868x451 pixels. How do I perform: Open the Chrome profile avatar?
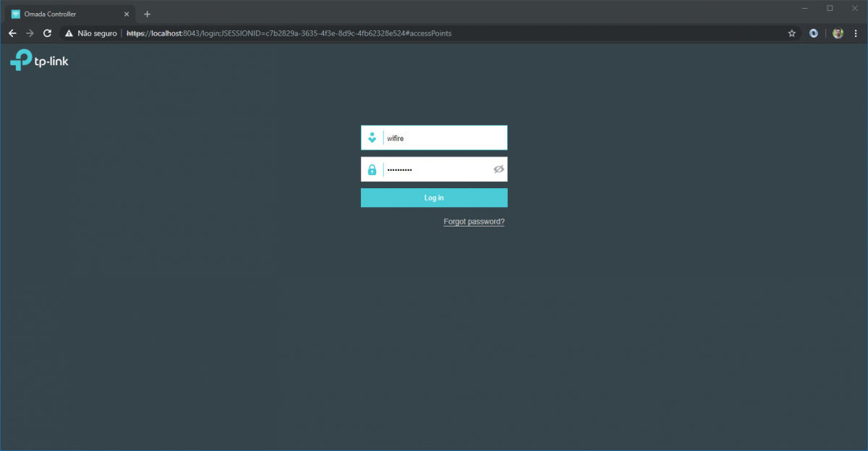tap(837, 33)
